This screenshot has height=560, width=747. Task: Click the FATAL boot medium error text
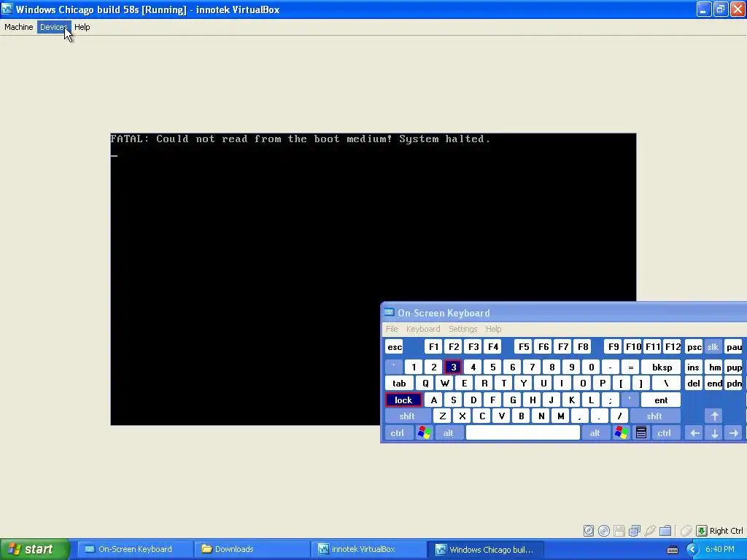tap(300, 139)
